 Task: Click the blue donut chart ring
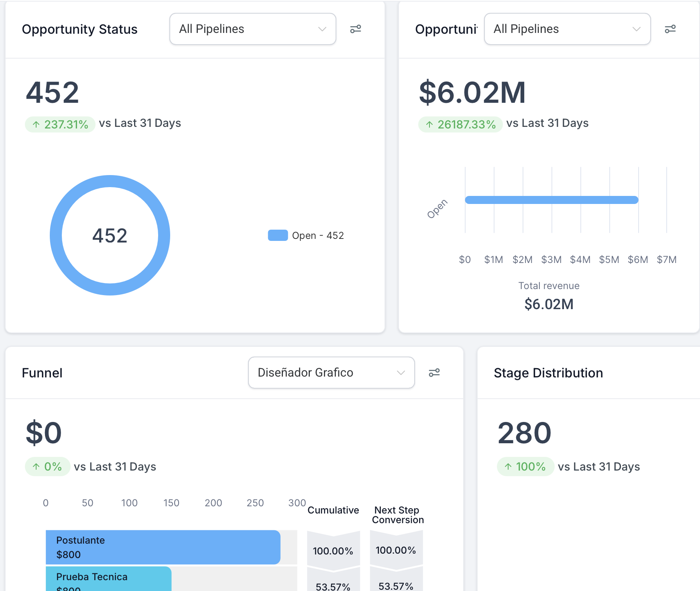tap(56, 235)
